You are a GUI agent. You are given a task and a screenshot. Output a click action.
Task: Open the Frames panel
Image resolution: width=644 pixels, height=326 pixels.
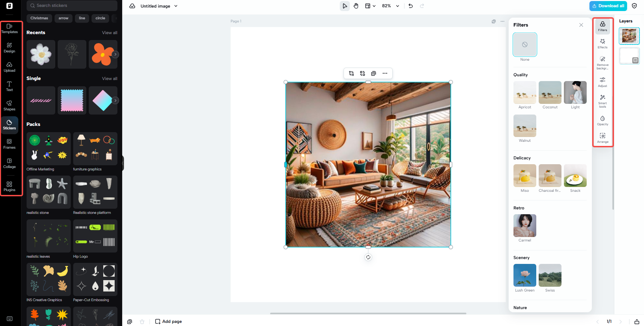click(9, 144)
